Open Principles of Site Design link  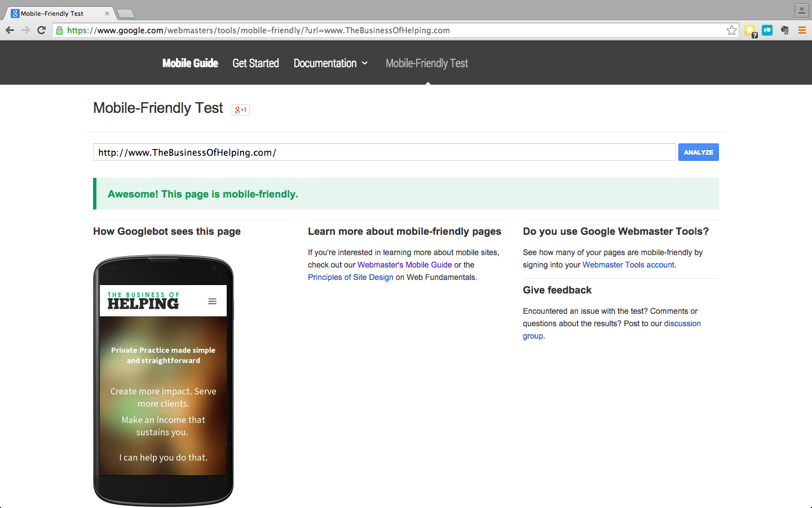coord(351,277)
